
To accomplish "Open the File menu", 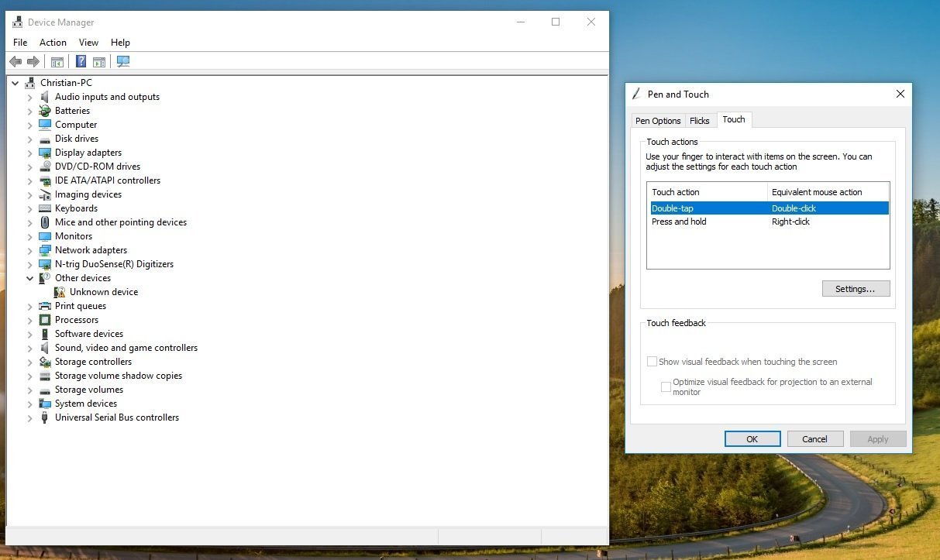I will [20, 43].
